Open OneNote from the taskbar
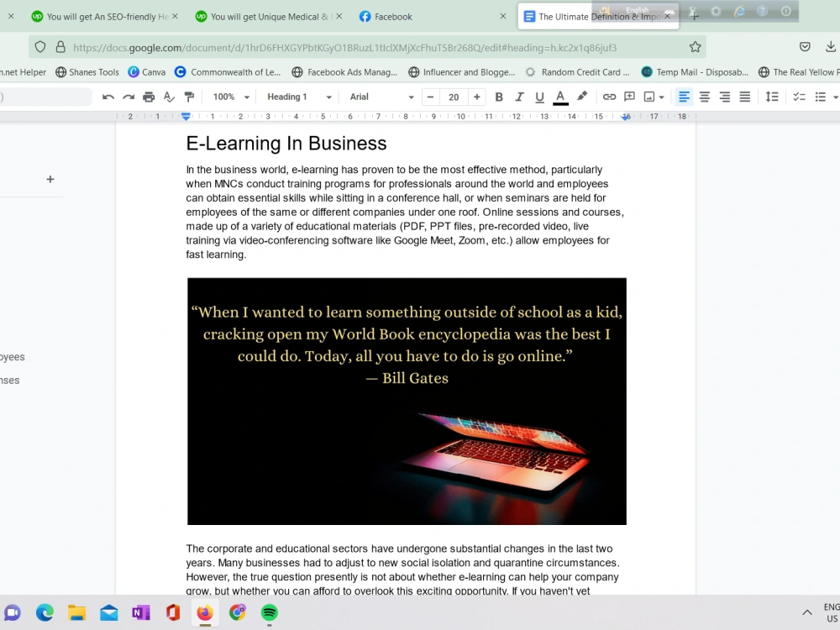840x630 pixels. [141, 612]
